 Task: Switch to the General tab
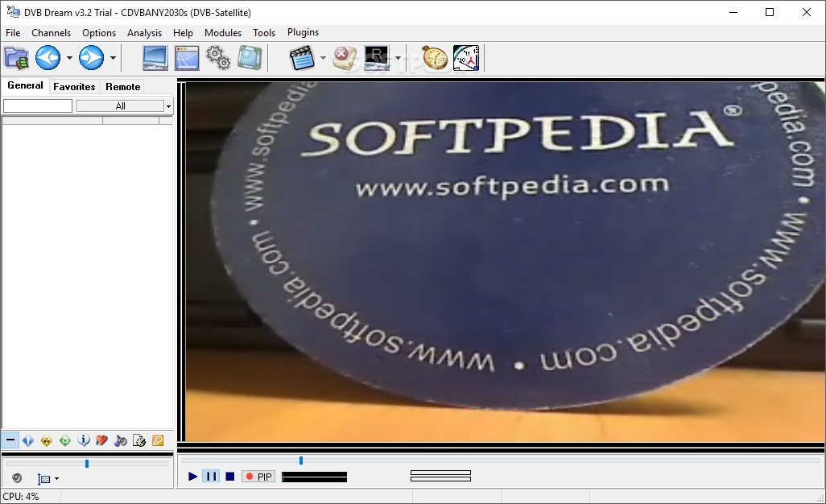point(25,85)
